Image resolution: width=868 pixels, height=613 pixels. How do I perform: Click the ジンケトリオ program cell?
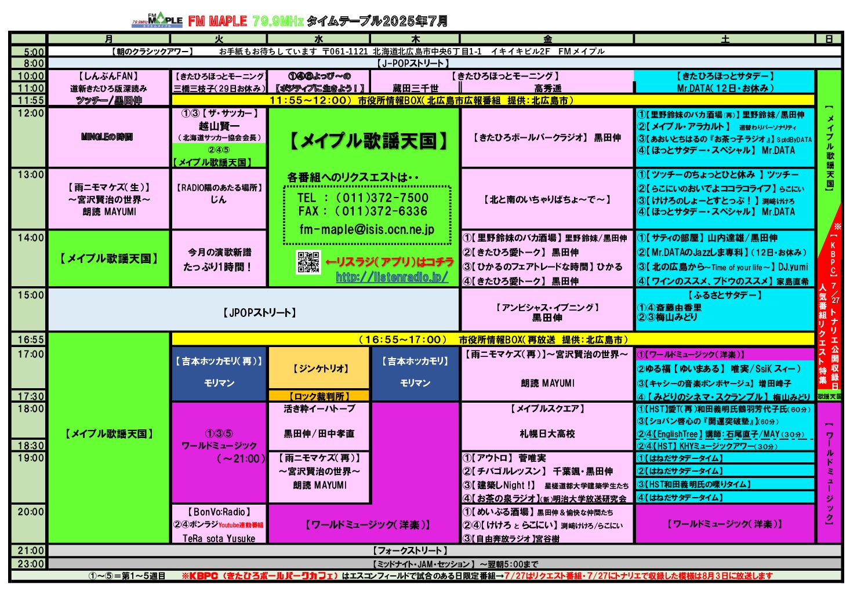point(318,368)
